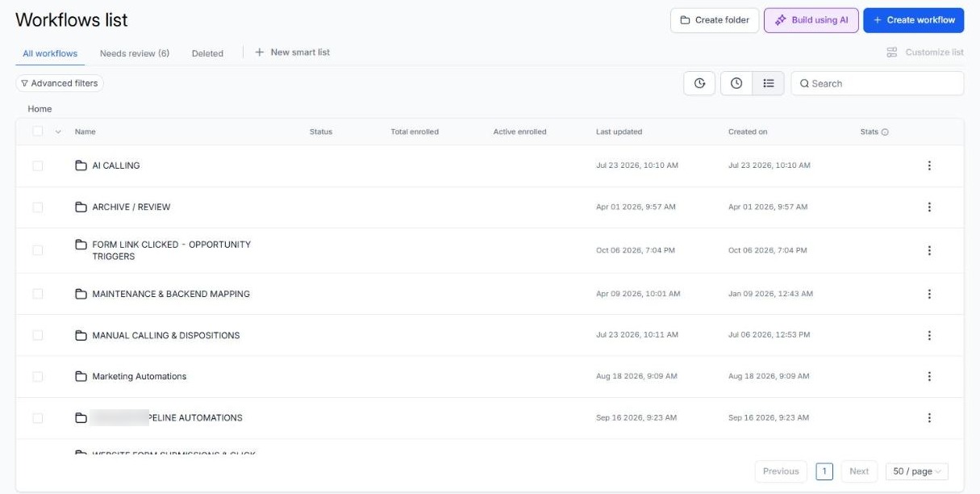Switch to the Deleted tab
980x494 pixels.
click(x=207, y=53)
